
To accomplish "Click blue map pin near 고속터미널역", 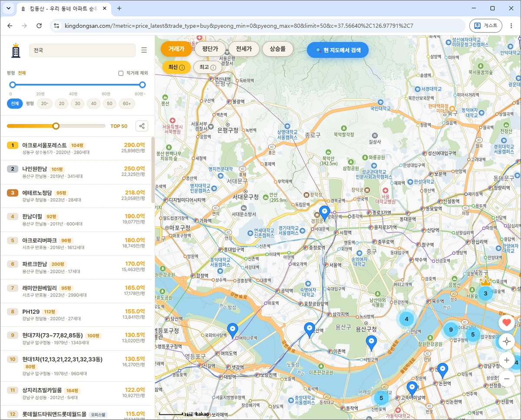I will (x=412, y=388).
